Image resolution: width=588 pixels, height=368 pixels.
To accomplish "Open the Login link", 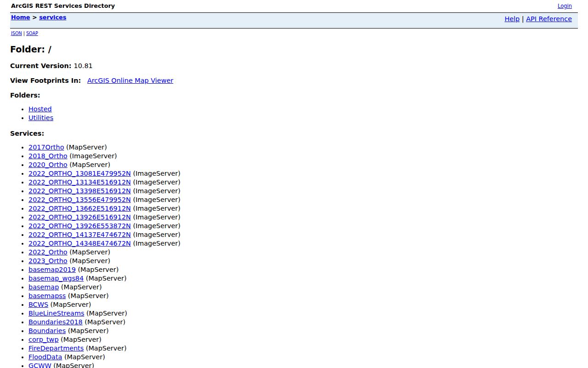I will pyautogui.click(x=565, y=6).
